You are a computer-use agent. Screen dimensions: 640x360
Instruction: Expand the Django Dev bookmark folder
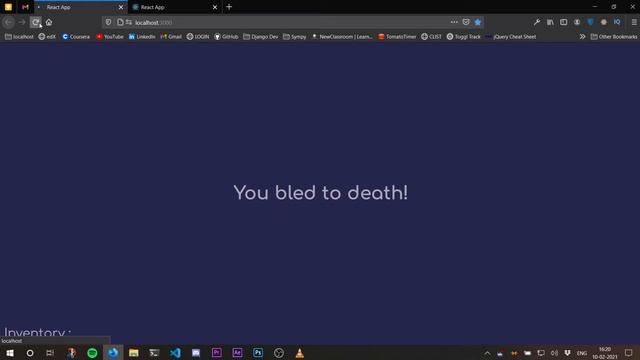tap(260, 37)
